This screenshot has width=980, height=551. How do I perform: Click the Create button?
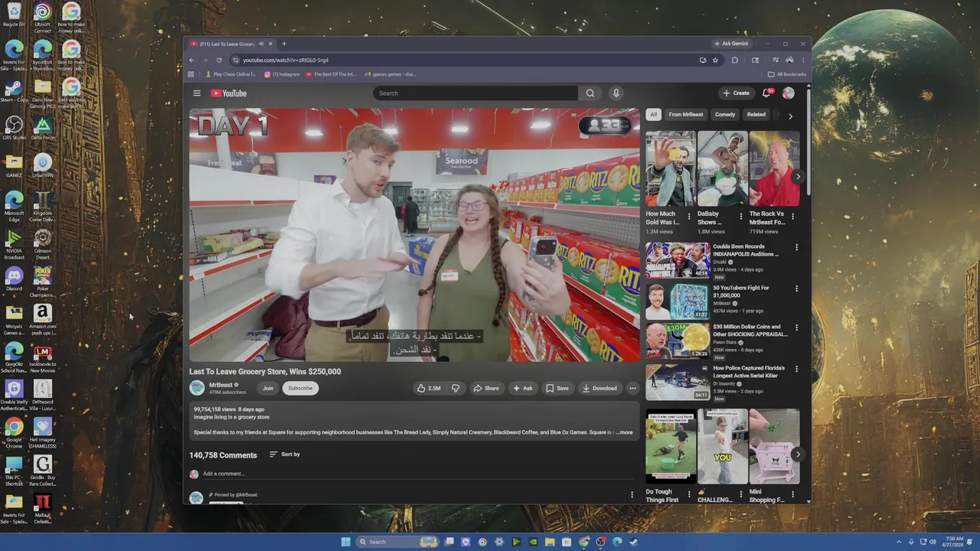click(736, 93)
